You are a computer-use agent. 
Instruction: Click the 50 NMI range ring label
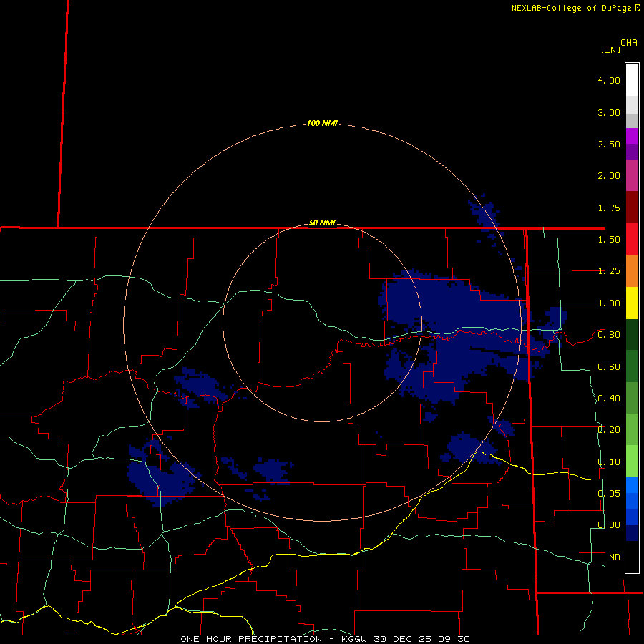322,223
